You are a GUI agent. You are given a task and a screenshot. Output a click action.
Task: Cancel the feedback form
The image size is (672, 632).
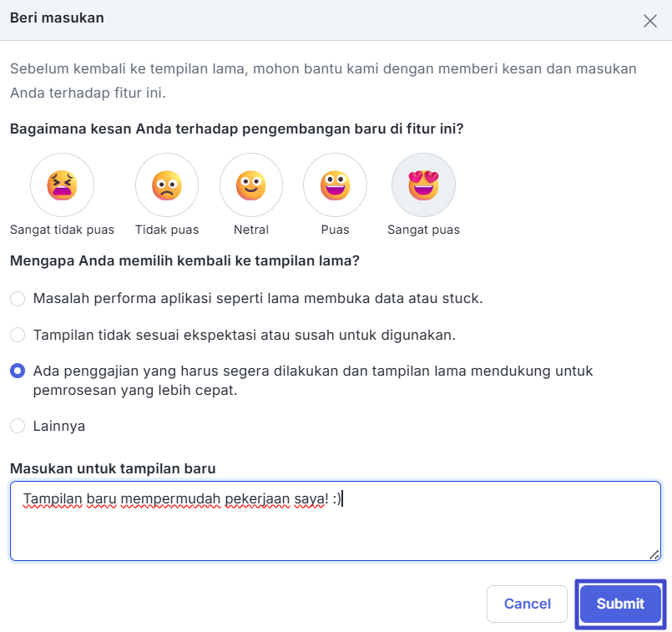click(x=527, y=604)
